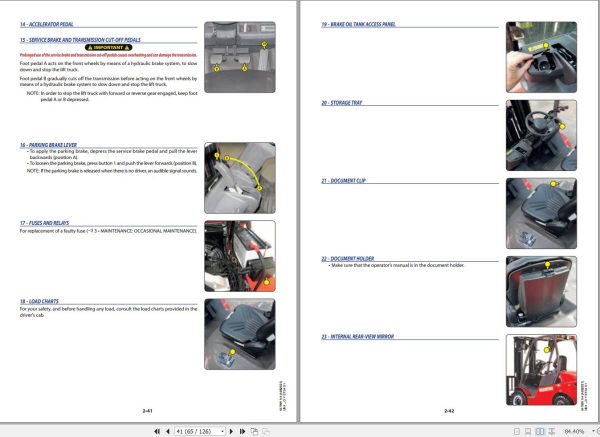Screen dimensions: 600x437
Task: Open the page number dropdown arrow
Action: pyautogui.click(x=222, y=431)
